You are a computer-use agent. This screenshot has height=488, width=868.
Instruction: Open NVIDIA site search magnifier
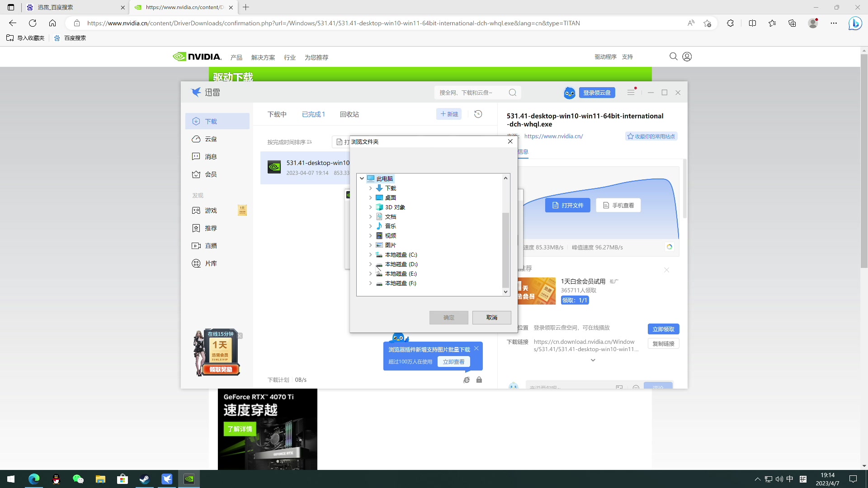pos(673,56)
